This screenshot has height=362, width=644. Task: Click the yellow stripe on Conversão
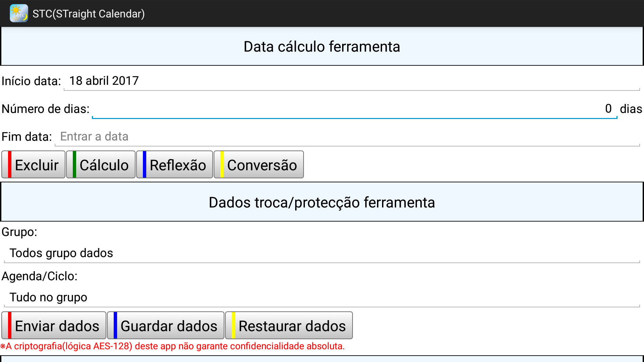[x=222, y=165]
